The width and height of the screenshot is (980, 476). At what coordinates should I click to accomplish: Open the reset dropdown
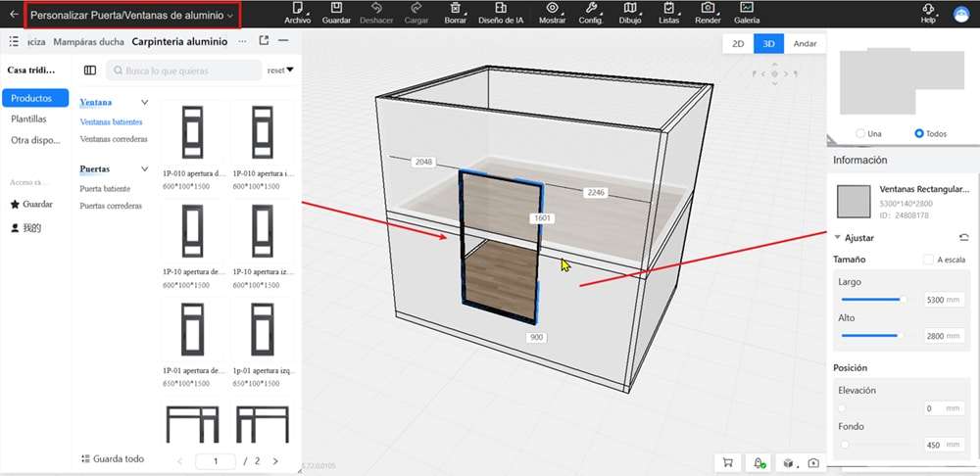tap(280, 71)
